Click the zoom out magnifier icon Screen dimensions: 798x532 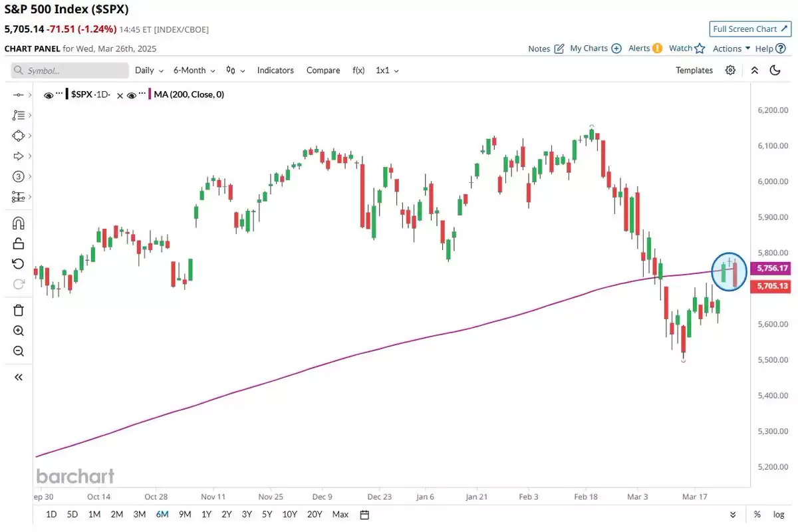(19, 351)
